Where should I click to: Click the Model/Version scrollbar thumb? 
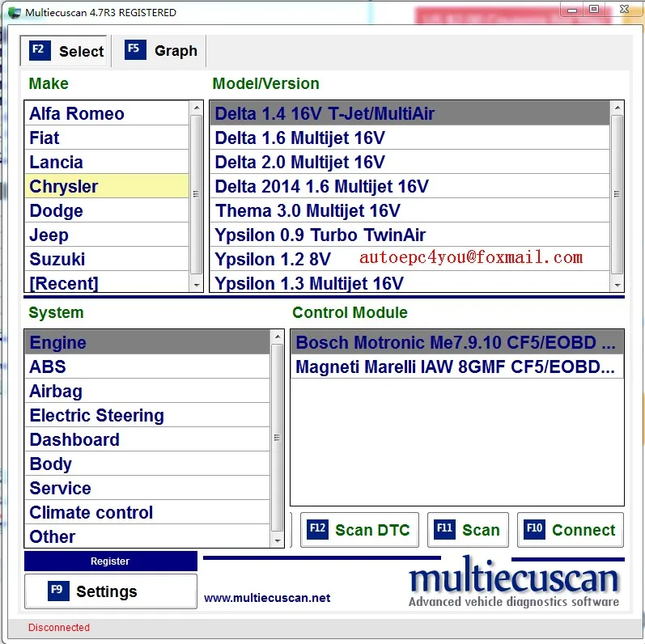pos(617,194)
